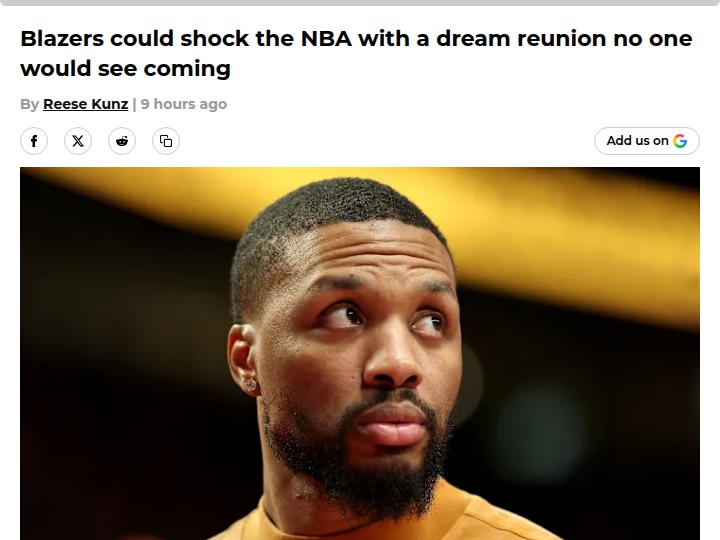720x540 pixels.
Task: Copy the article link icon
Action: coord(166,141)
